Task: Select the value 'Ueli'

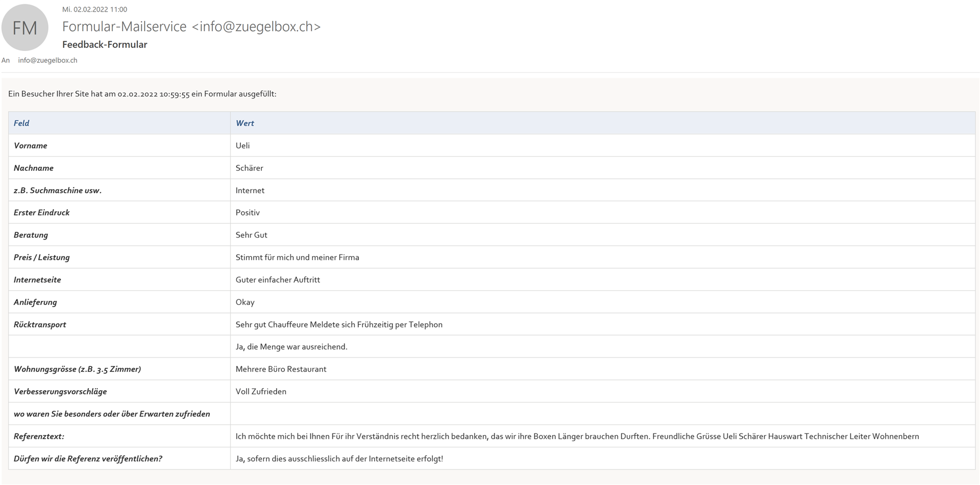Action: pyautogui.click(x=243, y=145)
